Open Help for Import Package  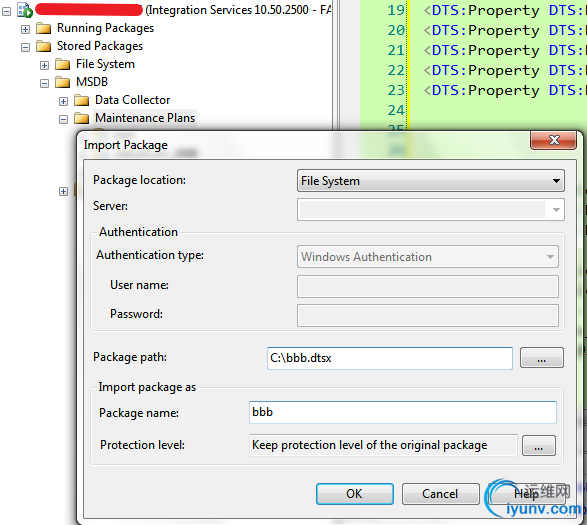pos(526,494)
